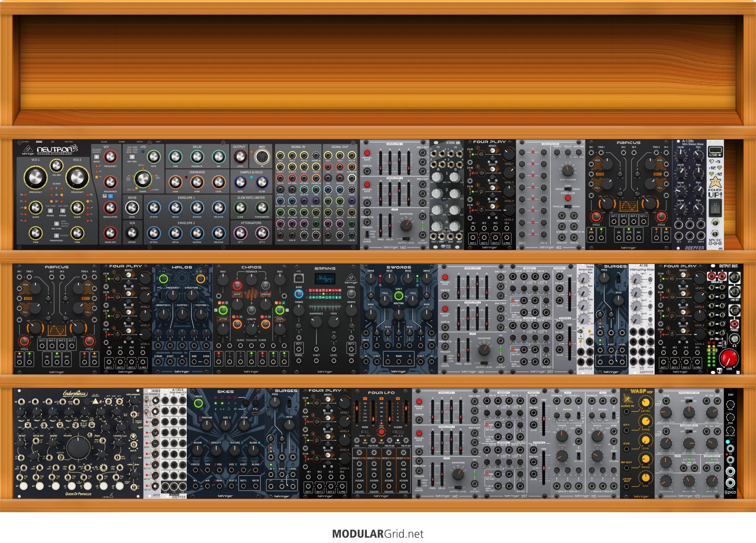Click the LFO Rate knob on Neutron
756x543 pixels.
(153, 156)
